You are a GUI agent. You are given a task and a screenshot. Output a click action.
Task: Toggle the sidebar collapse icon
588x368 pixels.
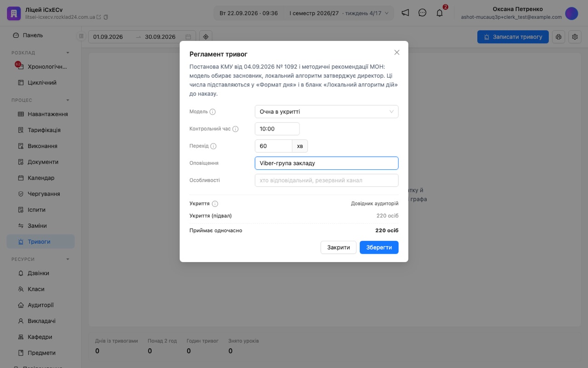click(81, 36)
